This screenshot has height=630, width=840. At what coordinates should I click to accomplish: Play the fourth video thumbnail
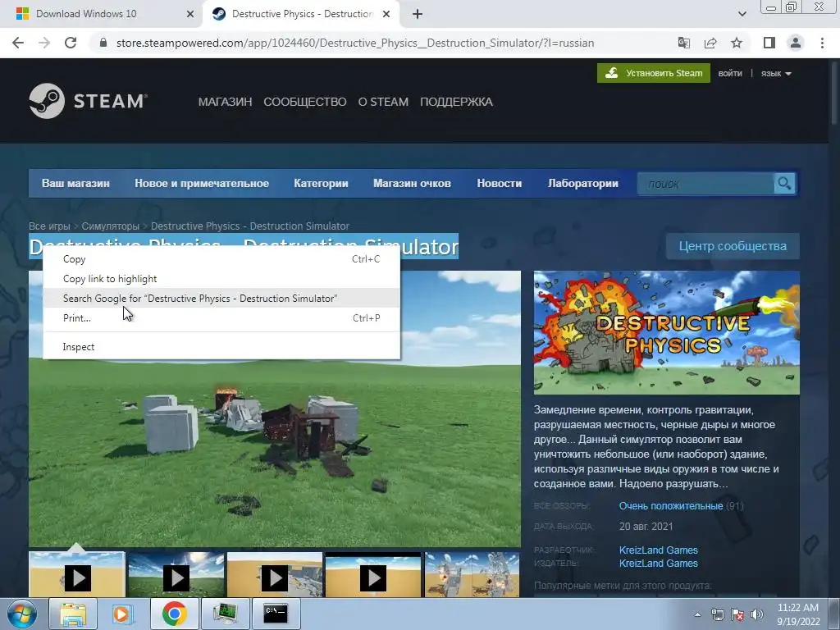(373, 577)
